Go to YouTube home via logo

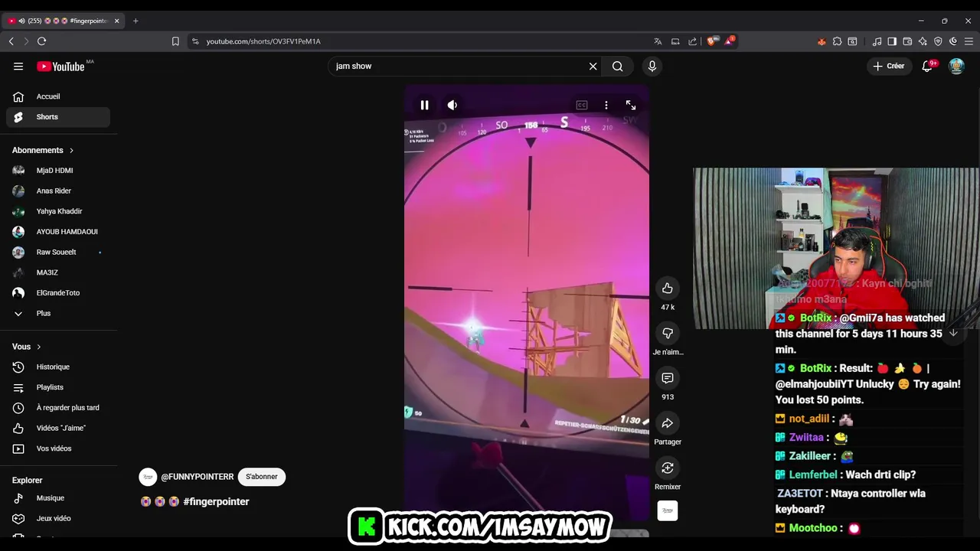point(60,67)
